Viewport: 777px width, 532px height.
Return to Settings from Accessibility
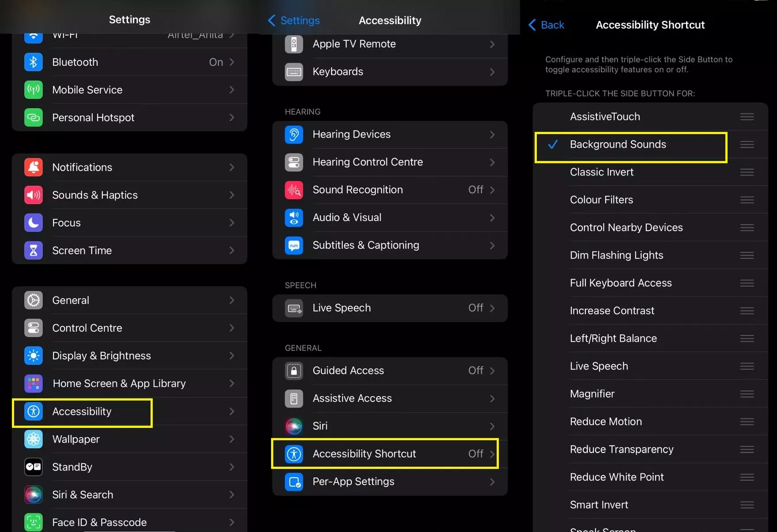click(294, 21)
